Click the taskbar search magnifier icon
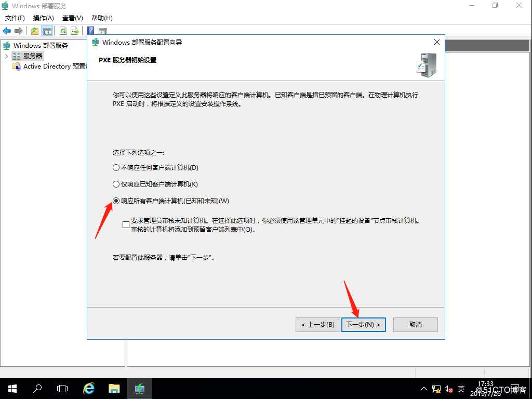 pos(37,389)
